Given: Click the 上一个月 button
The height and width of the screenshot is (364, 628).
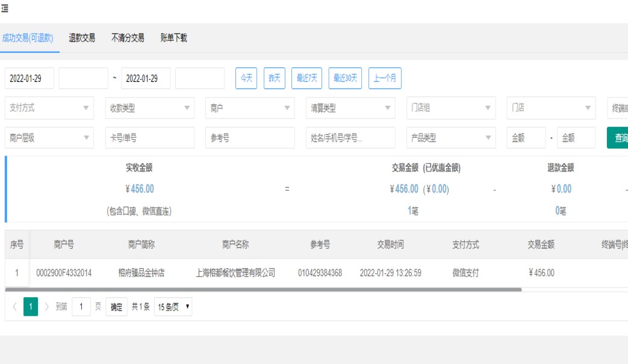Looking at the screenshot, I should (x=385, y=78).
